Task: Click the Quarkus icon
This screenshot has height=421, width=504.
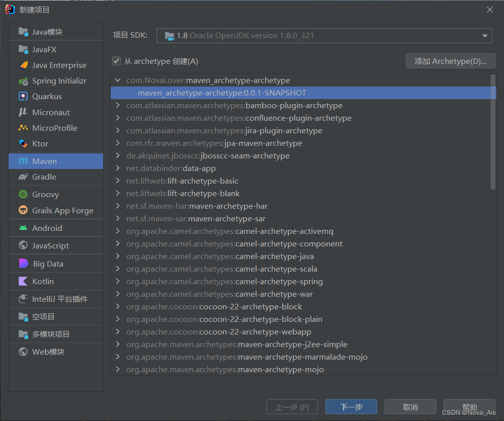Action: coord(23,97)
